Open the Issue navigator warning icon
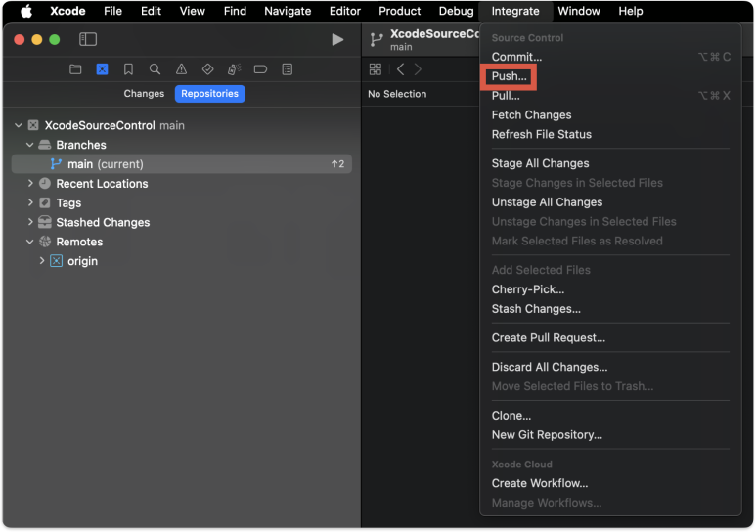The width and height of the screenshot is (756, 532). (181, 69)
